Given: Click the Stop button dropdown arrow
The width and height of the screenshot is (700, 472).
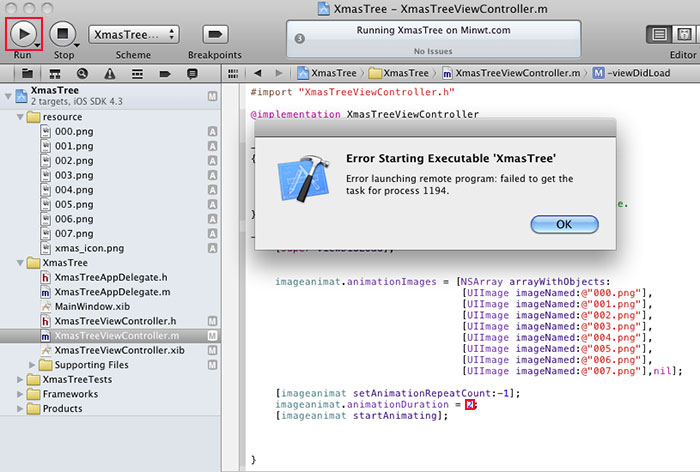Looking at the screenshot, I should click(x=77, y=45).
